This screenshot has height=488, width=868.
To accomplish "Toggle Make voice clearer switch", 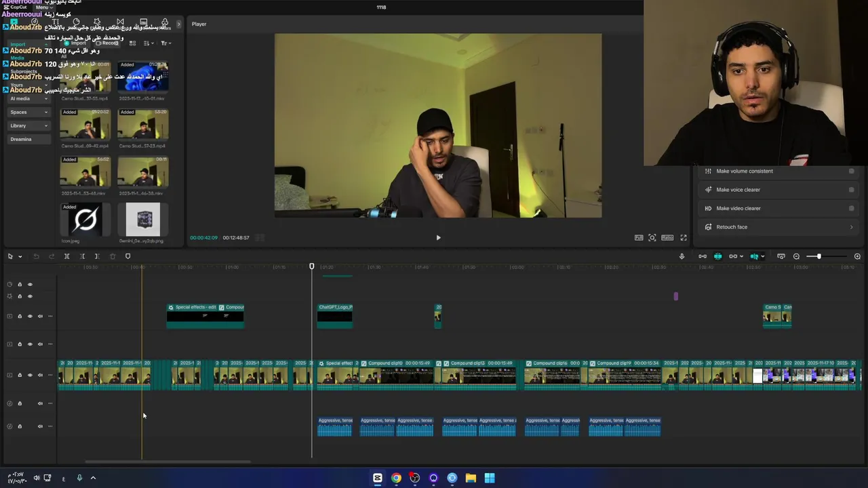I will 852,190.
